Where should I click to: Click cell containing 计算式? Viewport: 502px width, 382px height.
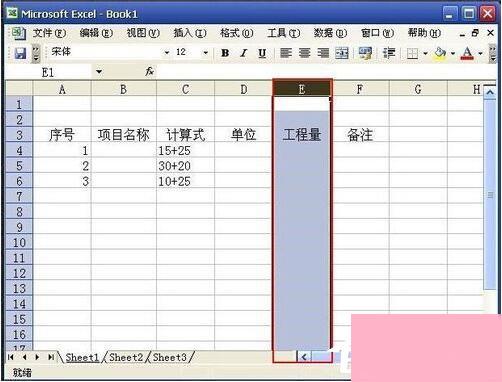pos(185,135)
